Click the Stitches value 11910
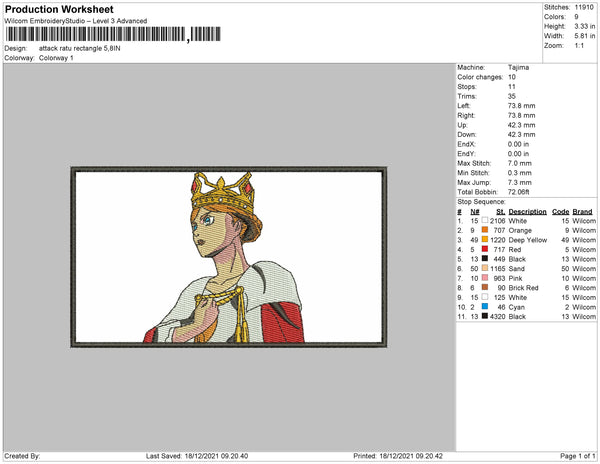 [584, 7]
